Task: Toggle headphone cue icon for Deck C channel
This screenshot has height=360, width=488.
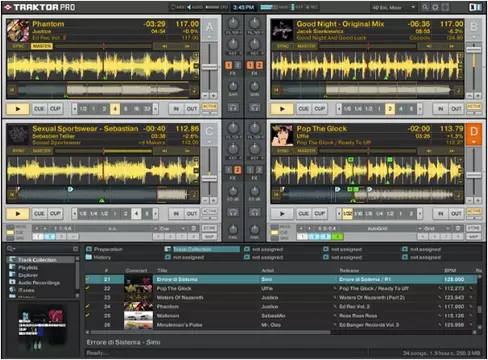Action: (x=233, y=212)
